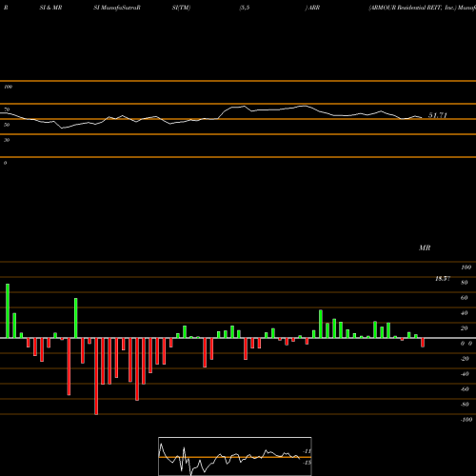This screenshot has width=476, height=476.
Task: Click the -11 label in mini chart
Action: coord(307,451)
